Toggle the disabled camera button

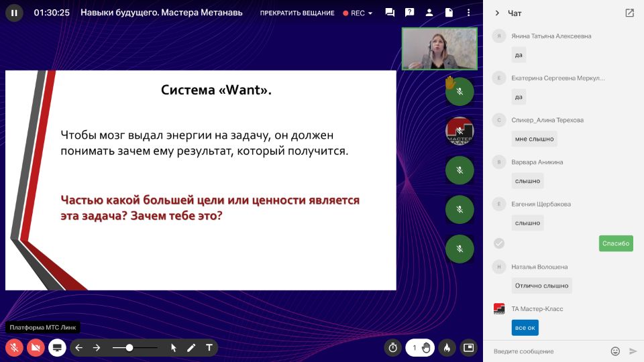point(36,348)
